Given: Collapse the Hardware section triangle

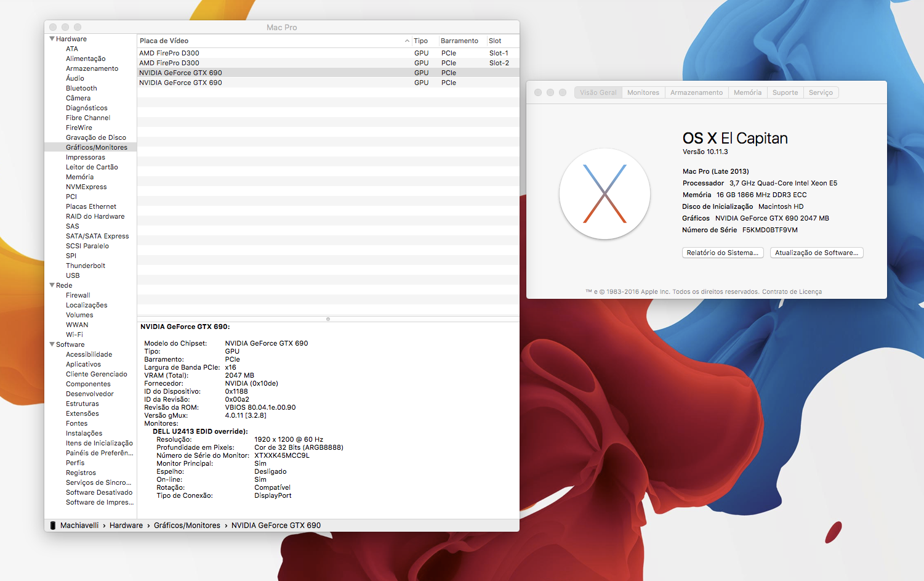Looking at the screenshot, I should coord(52,39).
